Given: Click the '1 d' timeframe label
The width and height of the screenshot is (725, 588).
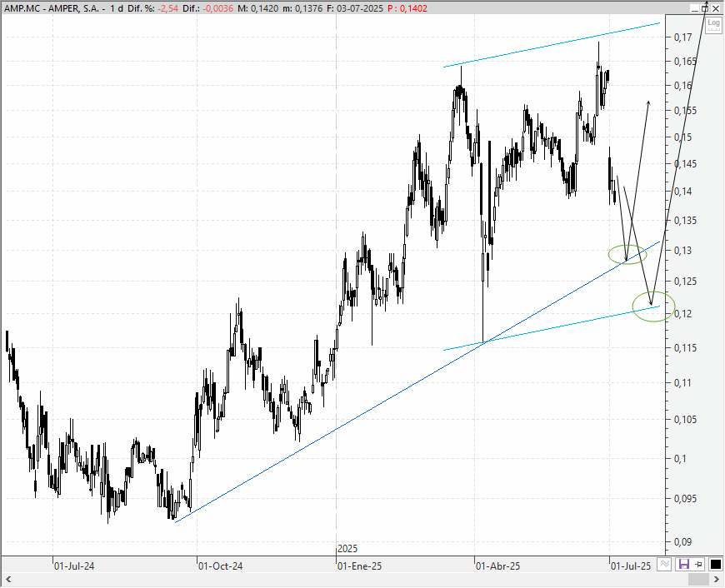Looking at the screenshot, I should 117,8.
